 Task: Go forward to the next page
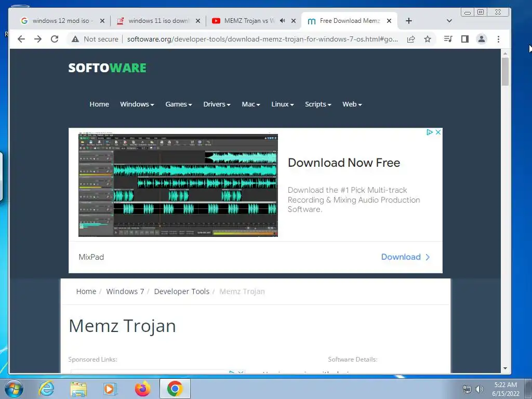click(x=37, y=39)
